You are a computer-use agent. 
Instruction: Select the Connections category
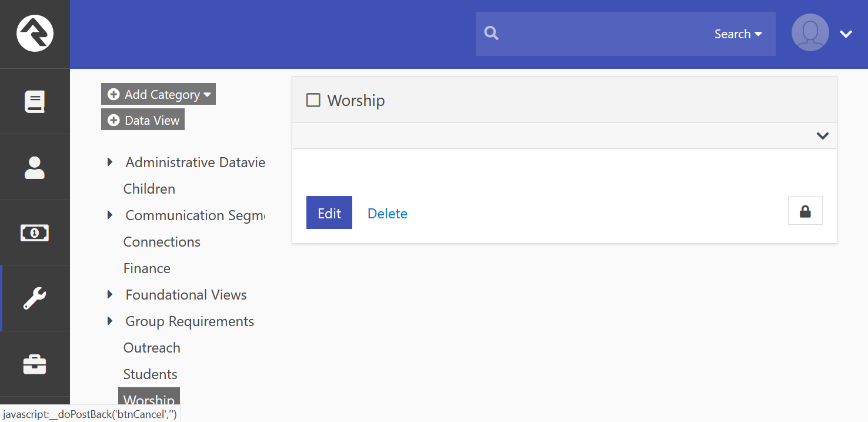point(162,242)
